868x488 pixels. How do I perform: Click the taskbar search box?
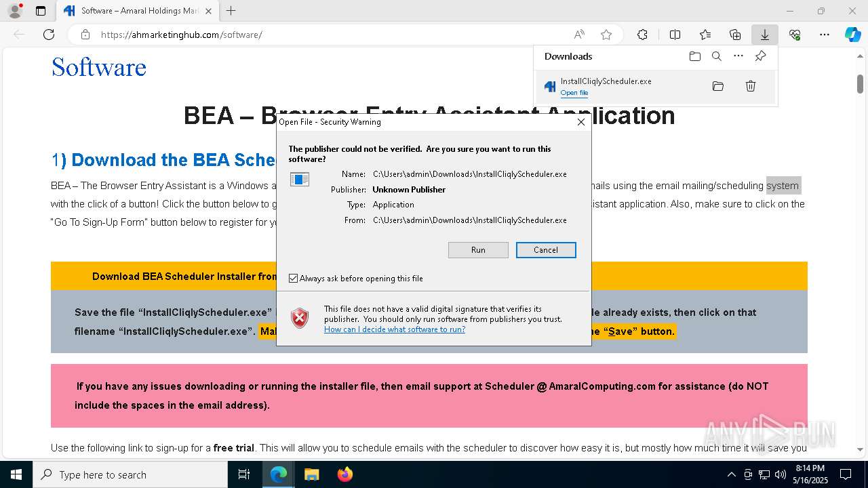[x=130, y=474]
